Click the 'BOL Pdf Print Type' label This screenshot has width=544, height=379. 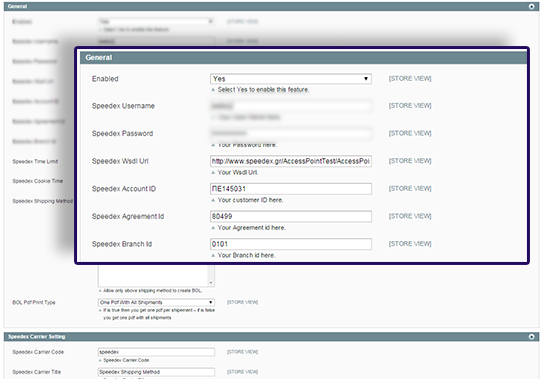(x=34, y=302)
